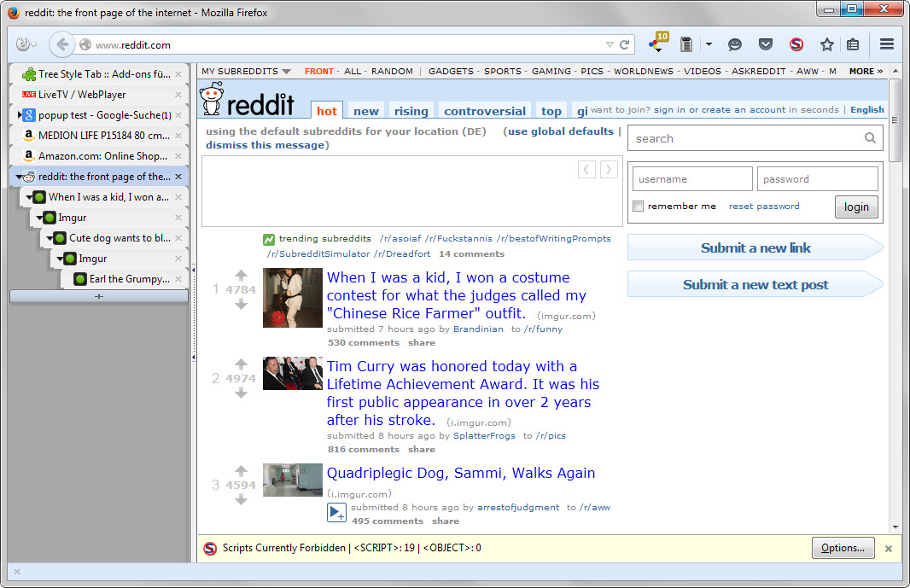Downvote the Quadriplegic Dog post
This screenshot has width=910, height=588.
(241, 500)
